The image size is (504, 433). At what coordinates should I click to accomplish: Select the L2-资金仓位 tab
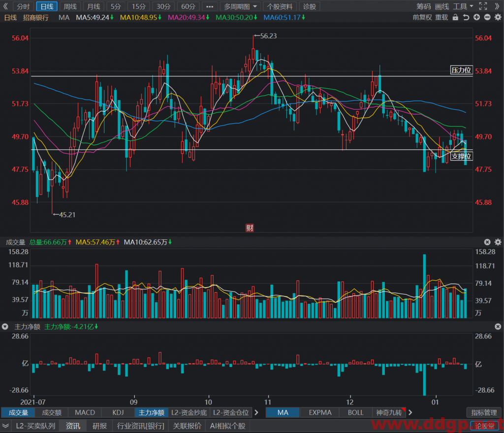(x=231, y=412)
